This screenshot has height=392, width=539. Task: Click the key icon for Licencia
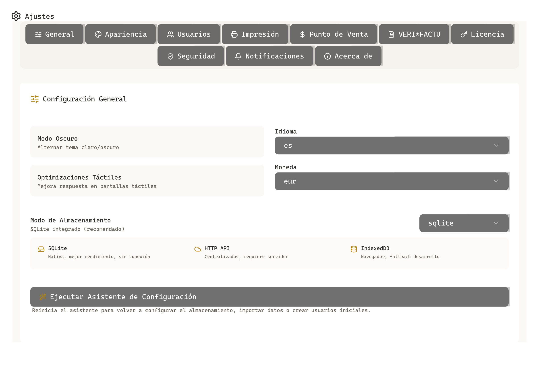click(x=464, y=34)
